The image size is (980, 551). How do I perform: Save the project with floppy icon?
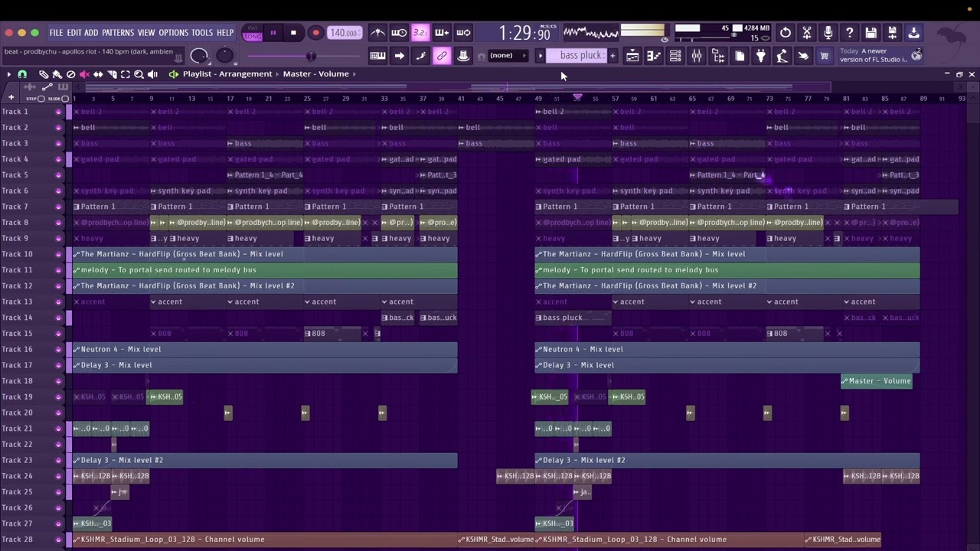pos(871,33)
